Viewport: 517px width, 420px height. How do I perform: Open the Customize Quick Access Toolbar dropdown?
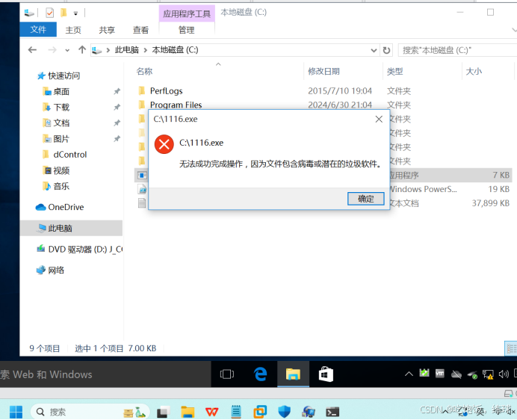pos(75,13)
